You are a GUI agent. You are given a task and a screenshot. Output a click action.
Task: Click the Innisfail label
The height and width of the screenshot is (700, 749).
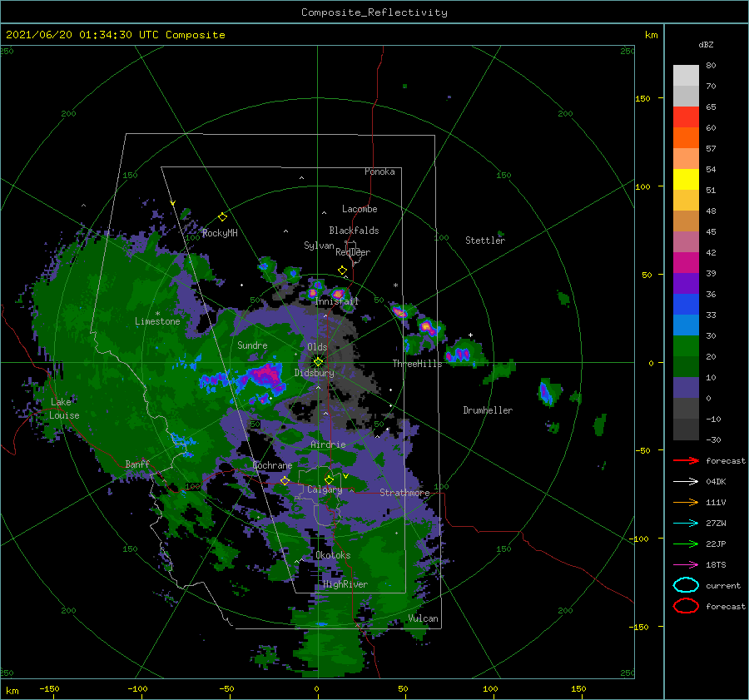(336, 301)
